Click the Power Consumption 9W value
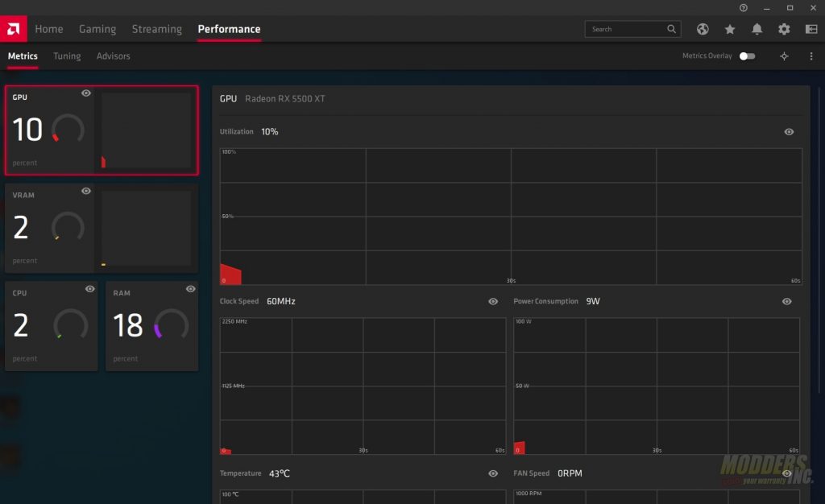825x504 pixels. click(593, 301)
